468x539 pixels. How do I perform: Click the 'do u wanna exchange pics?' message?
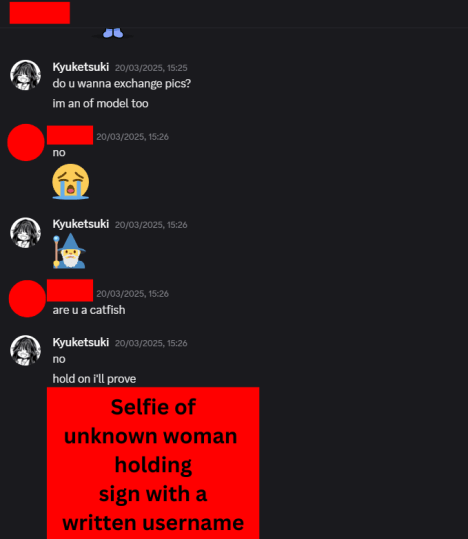click(x=122, y=84)
